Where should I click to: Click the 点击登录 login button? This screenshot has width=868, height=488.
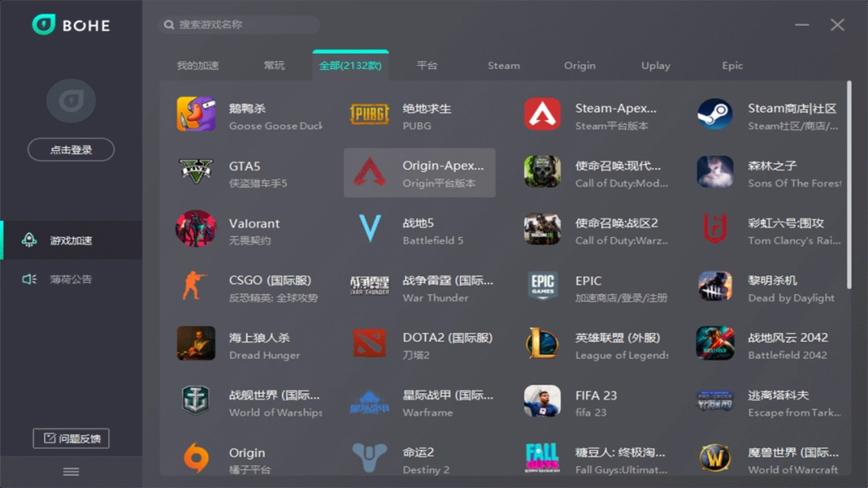coord(71,150)
